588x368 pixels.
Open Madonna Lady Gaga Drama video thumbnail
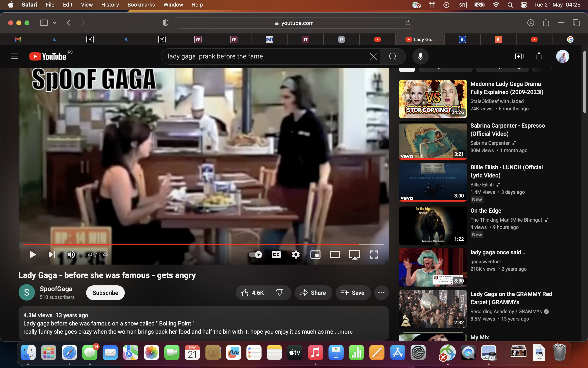point(433,99)
